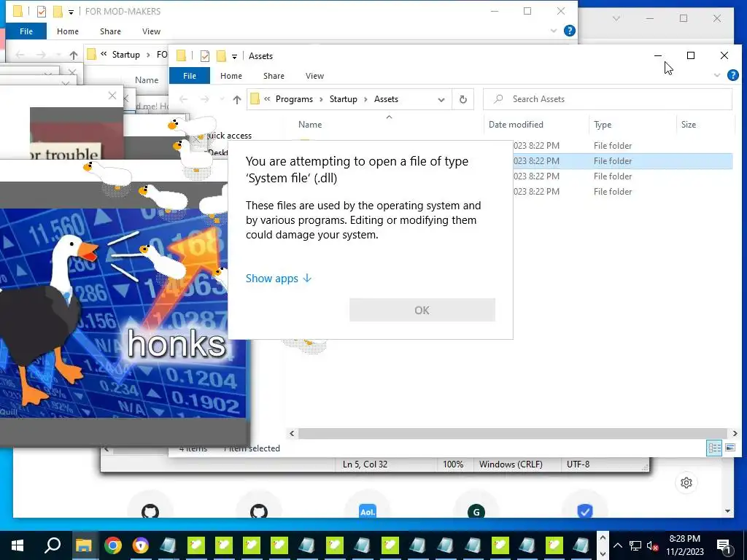Expand the Assets address bar history dropdown
747x560 pixels.
[x=441, y=99]
